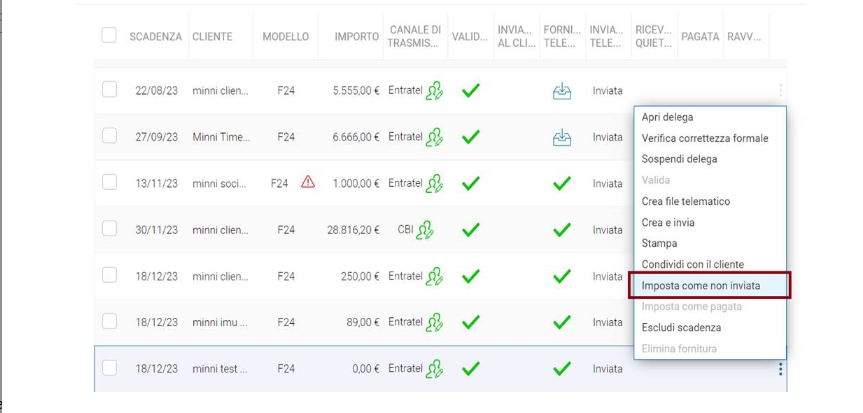Click the IMPORTO column header
Image resolution: width=863 pixels, height=413 pixels.
[357, 37]
